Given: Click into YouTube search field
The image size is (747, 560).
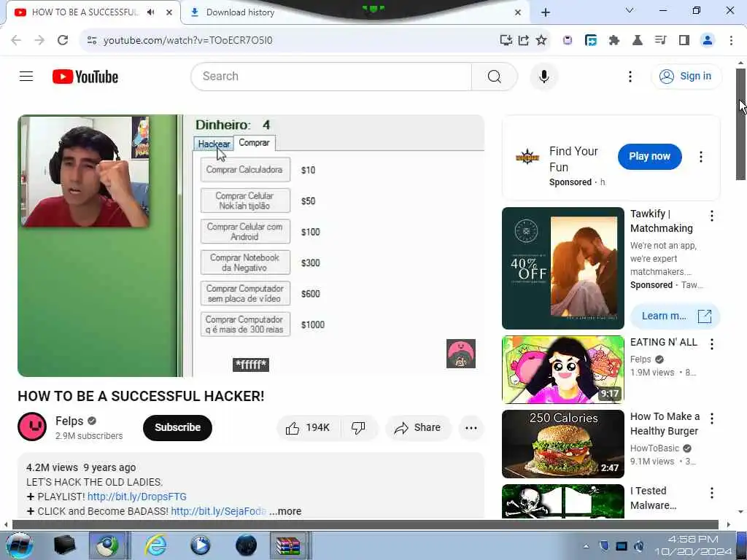Looking at the screenshot, I should [331, 76].
